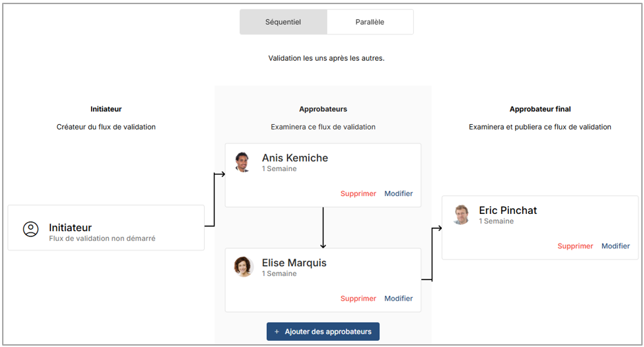Click the Initiateur user profile icon
The image size is (644, 347).
coord(30,230)
